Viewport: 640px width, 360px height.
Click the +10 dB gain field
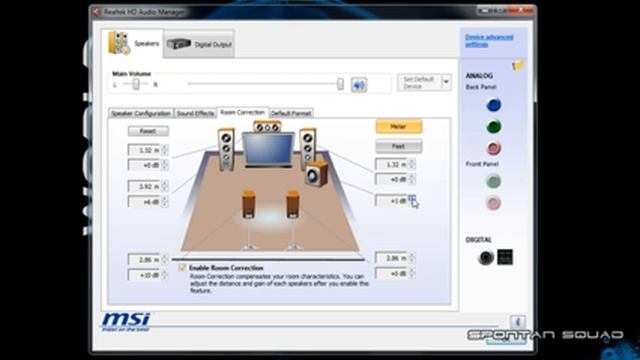pyautogui.click(x=144, y=275)
